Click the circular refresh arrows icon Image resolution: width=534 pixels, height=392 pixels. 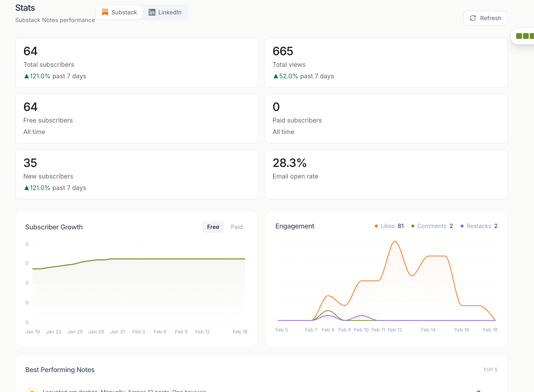click(473, 18)
